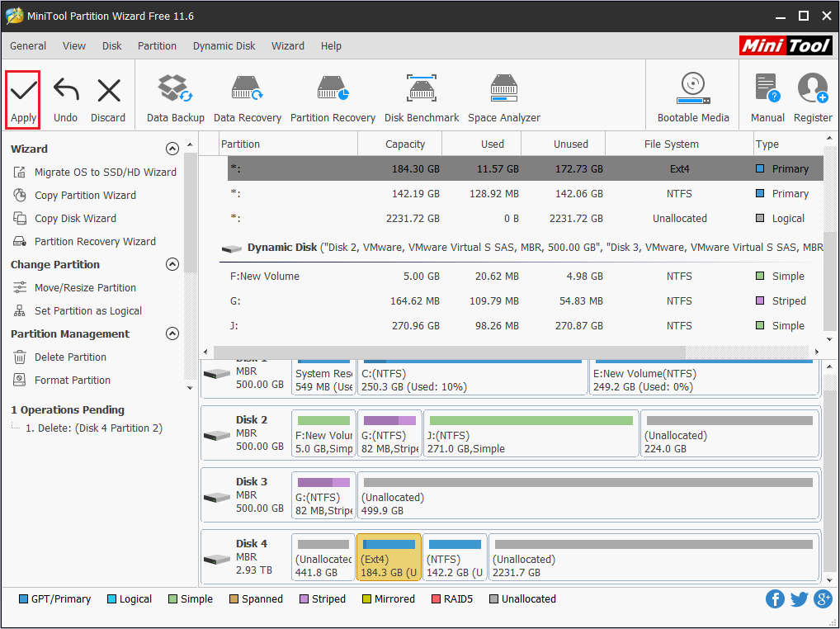The height and width of the screenshot is (629, 840).
Task: Click the Apply checkmark button
Action: click(x=23, y=100)
